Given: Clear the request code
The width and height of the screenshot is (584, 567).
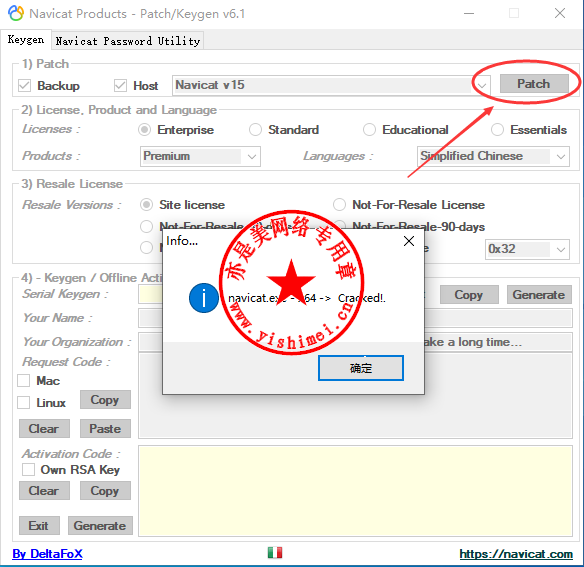Looking at the screenshot, I should [44, 428].
